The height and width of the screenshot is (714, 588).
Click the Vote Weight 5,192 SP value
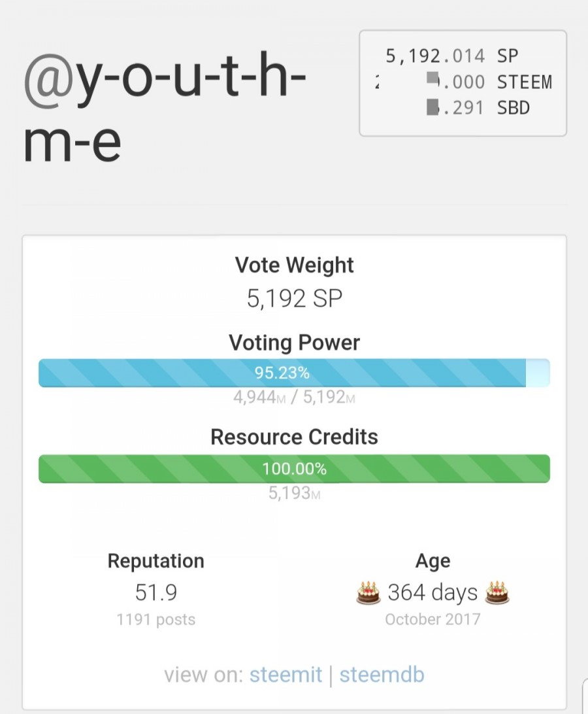coord(295,299)
